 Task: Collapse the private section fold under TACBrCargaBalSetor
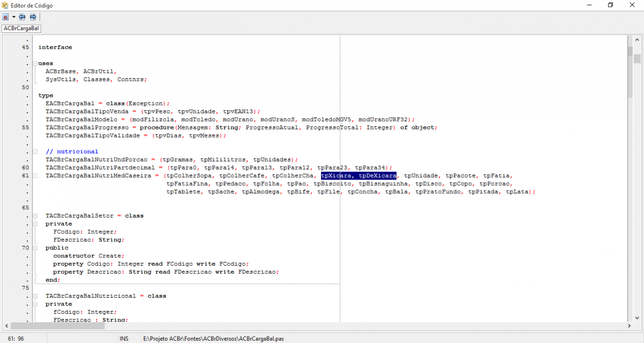35,223
